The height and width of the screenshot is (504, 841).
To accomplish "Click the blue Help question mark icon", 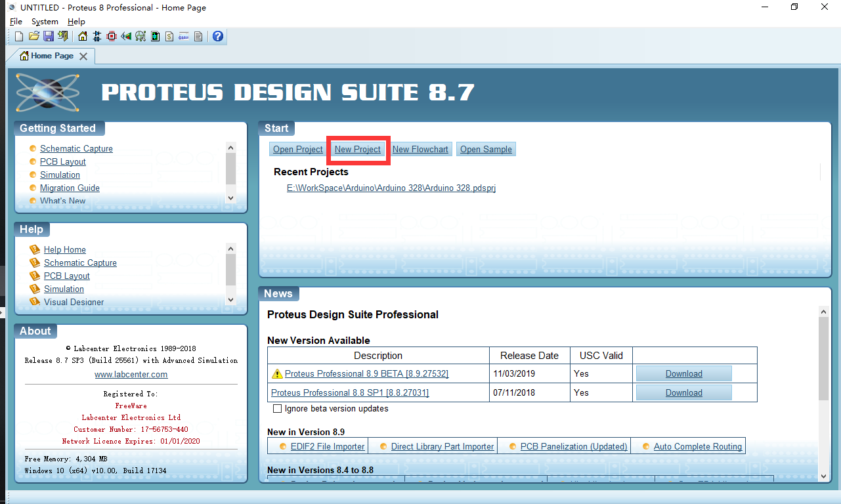I will (218, 36).
